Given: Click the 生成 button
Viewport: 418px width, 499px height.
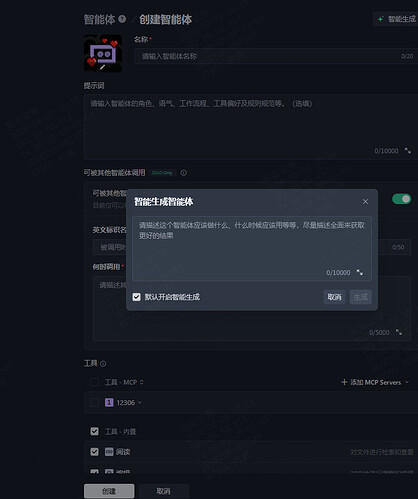Looking at the screenshot, I should (361, 297).
